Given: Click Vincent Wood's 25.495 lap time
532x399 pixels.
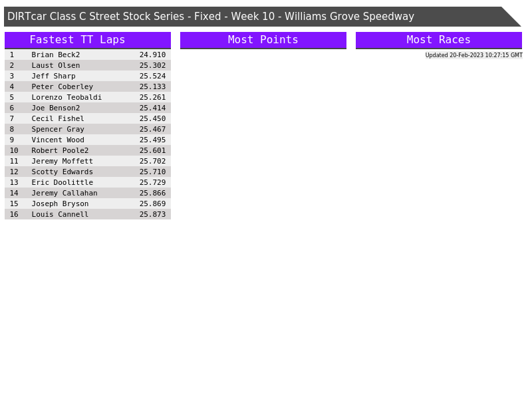Looking at the screenshot, I should pos(152,140).
